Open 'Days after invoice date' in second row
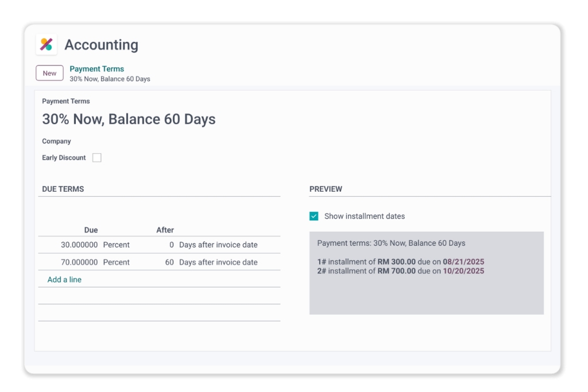The image size is (588, 392). click(218, 262)
